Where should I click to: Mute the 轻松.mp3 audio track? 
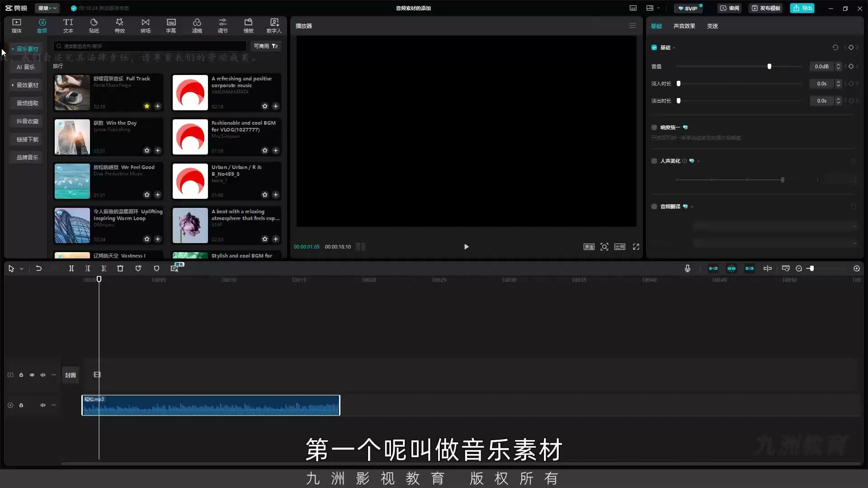[x=43, y=405]
